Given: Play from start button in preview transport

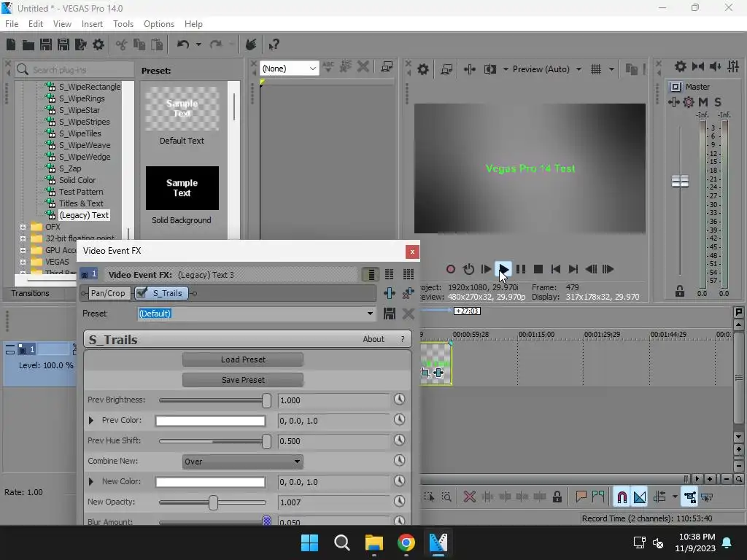Looking at the screenshot, I should (486, 270).
